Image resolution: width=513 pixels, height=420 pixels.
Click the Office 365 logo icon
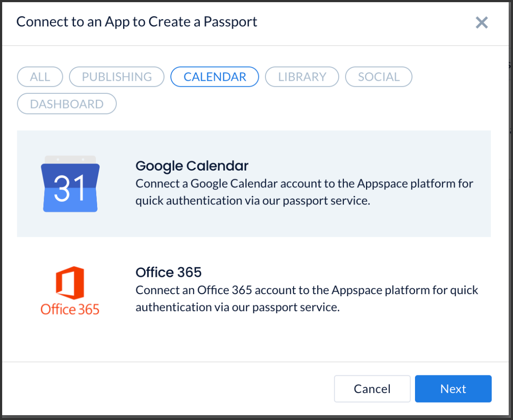(70, 291)
